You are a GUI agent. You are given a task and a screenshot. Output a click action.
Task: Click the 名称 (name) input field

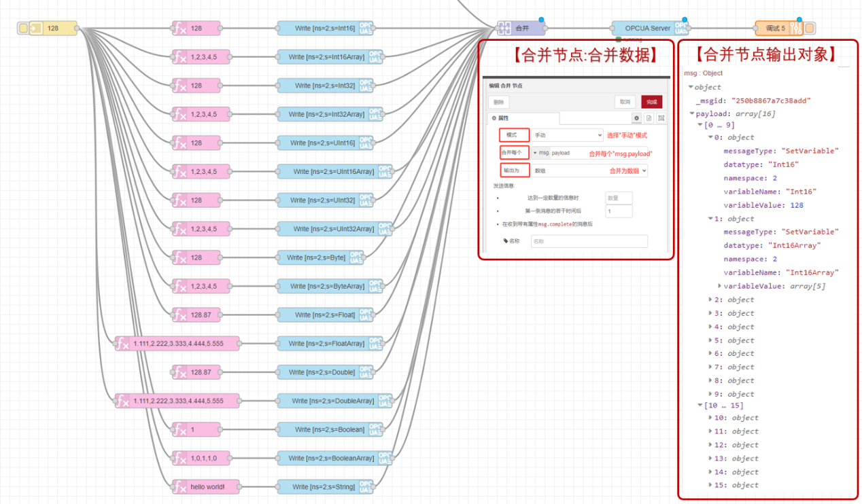coord(589,241)
